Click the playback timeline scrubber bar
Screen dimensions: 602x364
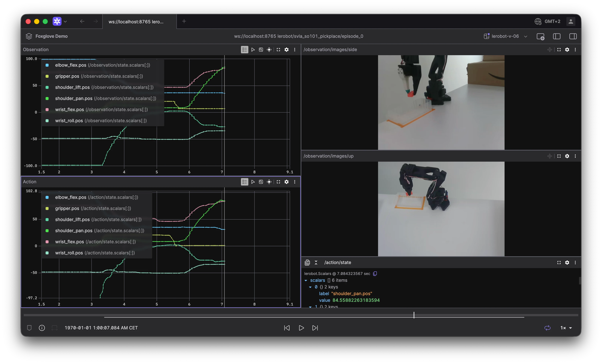301,315
